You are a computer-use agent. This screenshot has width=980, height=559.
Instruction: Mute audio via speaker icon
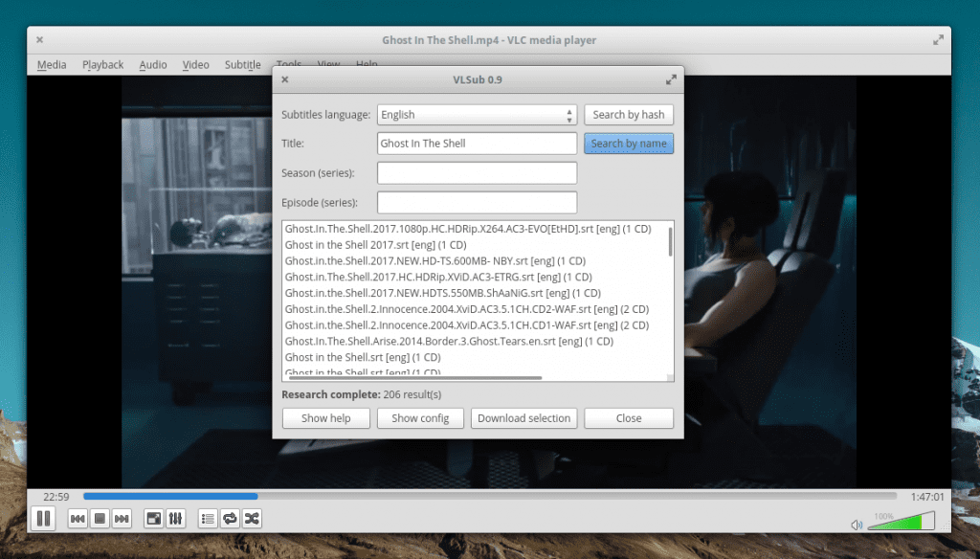[857, 525]
